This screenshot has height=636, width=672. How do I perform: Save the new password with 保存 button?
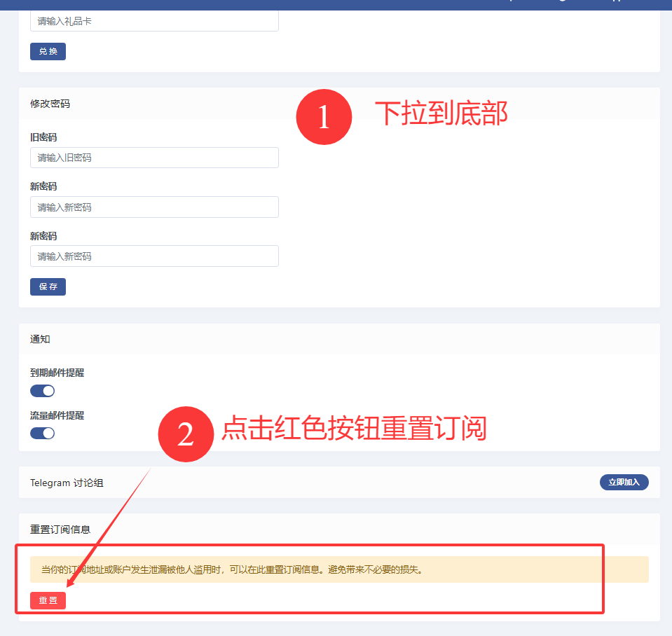point(48,286)
